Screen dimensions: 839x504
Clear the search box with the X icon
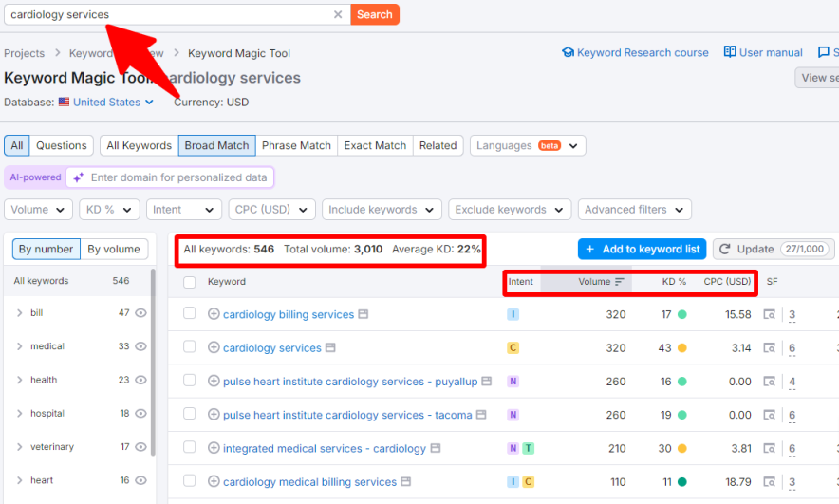point(338,14)
